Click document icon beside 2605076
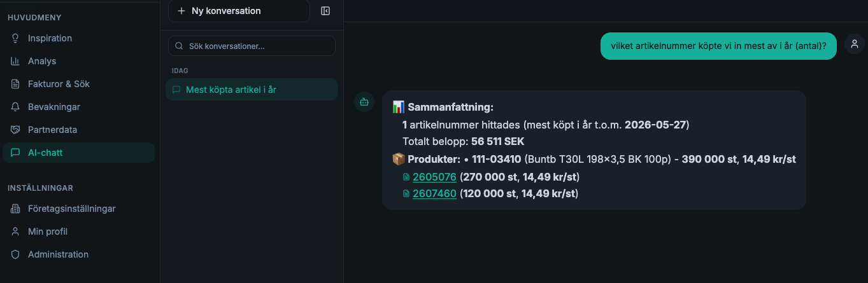The width and height of the screenshot is (868, 283). (x=406, y=177)
